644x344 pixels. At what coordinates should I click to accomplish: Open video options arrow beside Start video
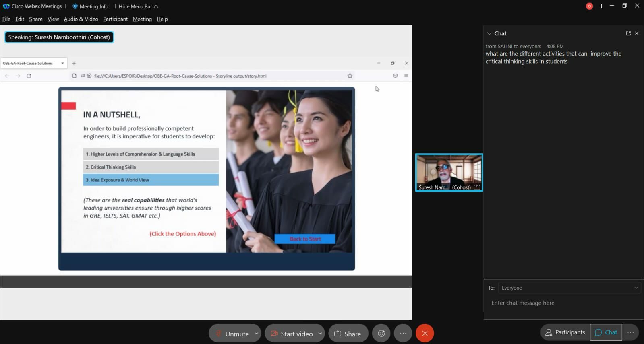point(320,333)
